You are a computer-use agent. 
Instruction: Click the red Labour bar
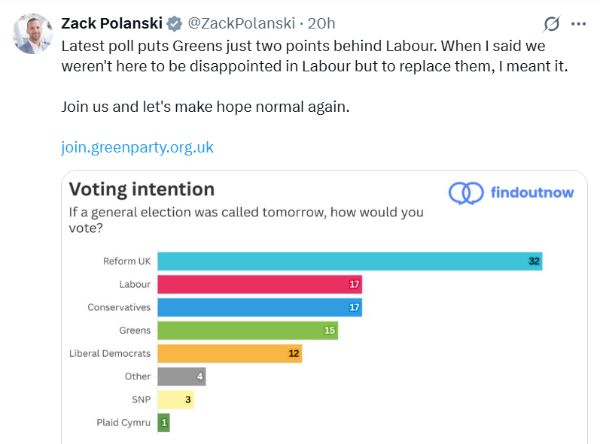pos(259,284)
